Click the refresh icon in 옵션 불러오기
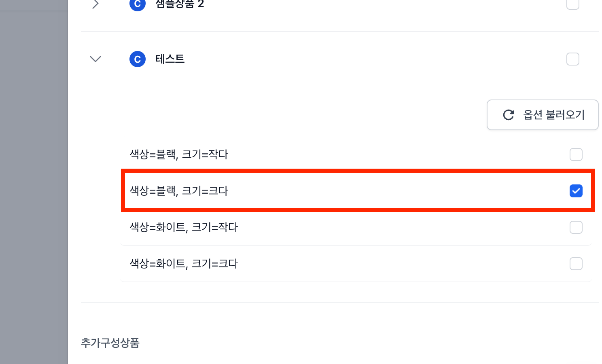 pyautogui.click(x=509, y=115)
